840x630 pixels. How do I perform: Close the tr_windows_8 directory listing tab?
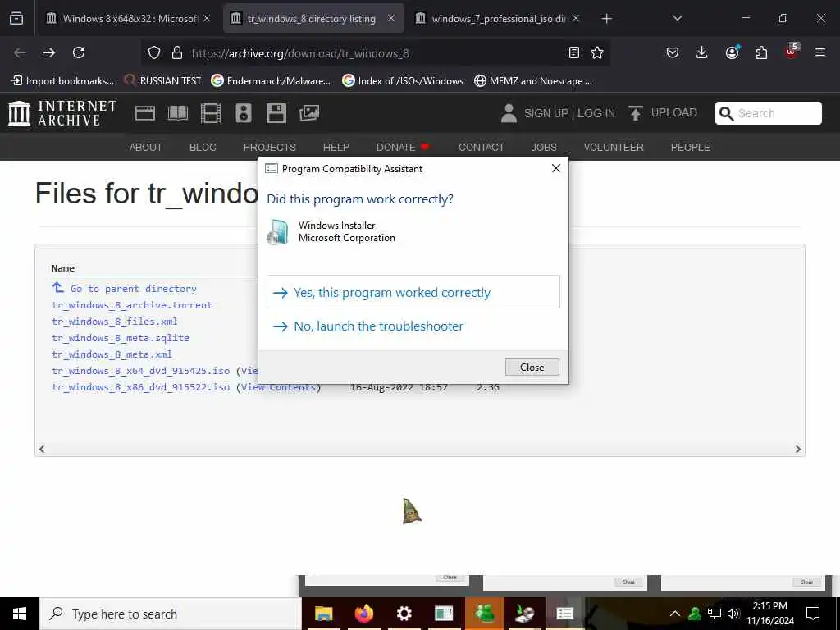pyautogui.click(x=391, y=18)
